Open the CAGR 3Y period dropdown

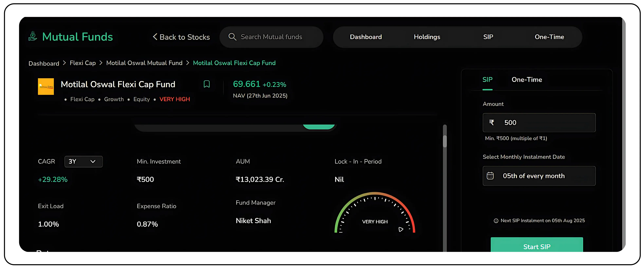click(x=83, y=161)
